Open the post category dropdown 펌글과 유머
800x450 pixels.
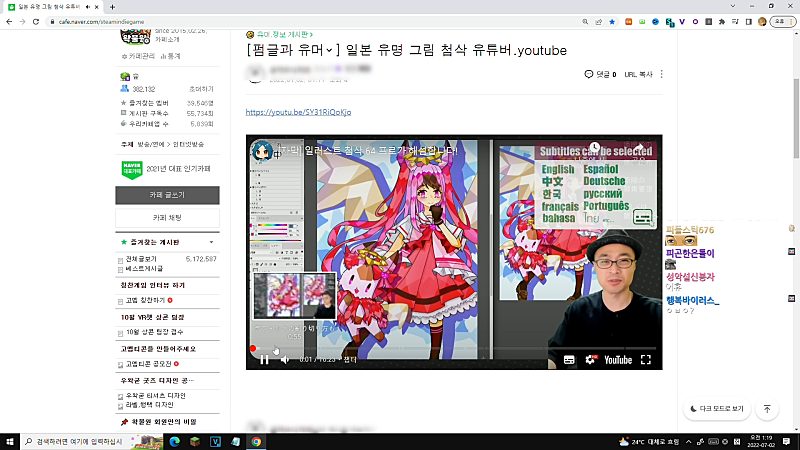293,50
